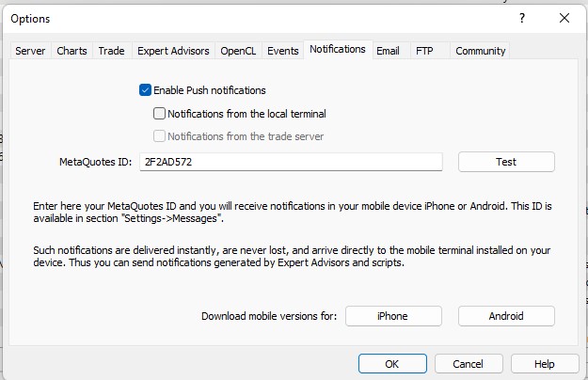The width and height of the screenshot is (588, 380).
Task: Switch to the Server tab
Action: (x=30, y=51)
